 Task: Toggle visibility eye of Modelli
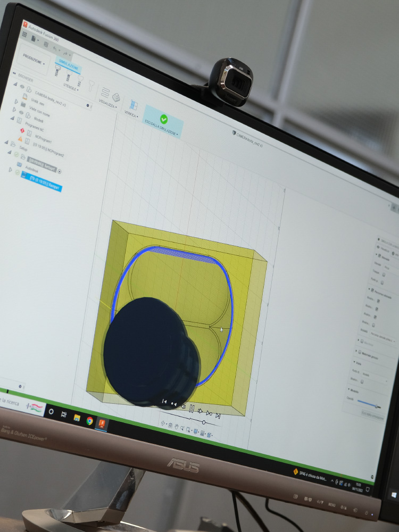(21, 113)
